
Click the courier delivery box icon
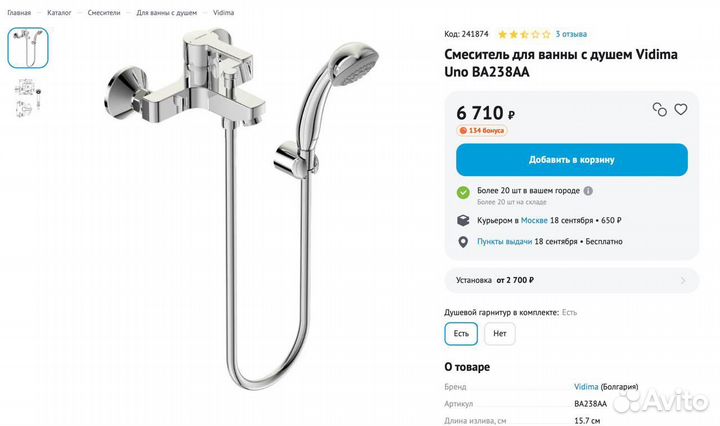pyautogui.click(x=463, y=220)
